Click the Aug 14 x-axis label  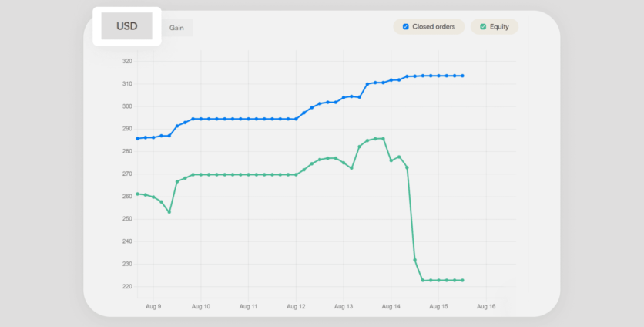click(391, 306)
